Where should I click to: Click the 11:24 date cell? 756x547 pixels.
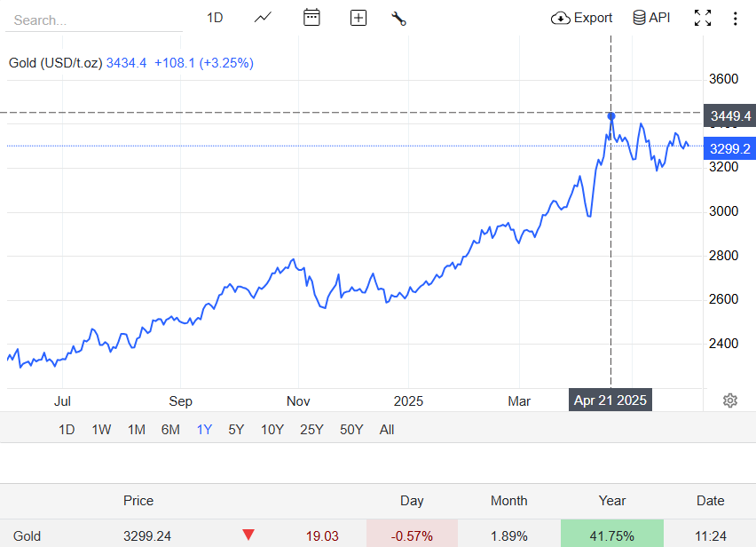(711, 536)
